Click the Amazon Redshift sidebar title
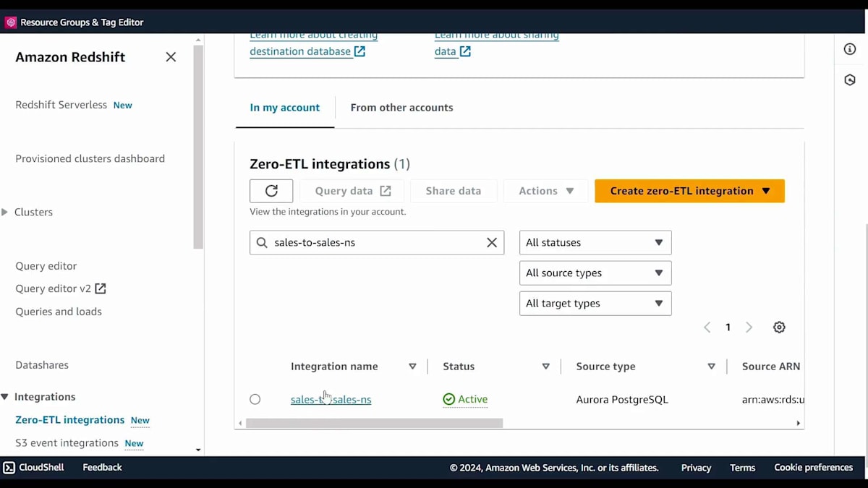The height and width of the screenshot is (488, 868). (x=70, y=57)
